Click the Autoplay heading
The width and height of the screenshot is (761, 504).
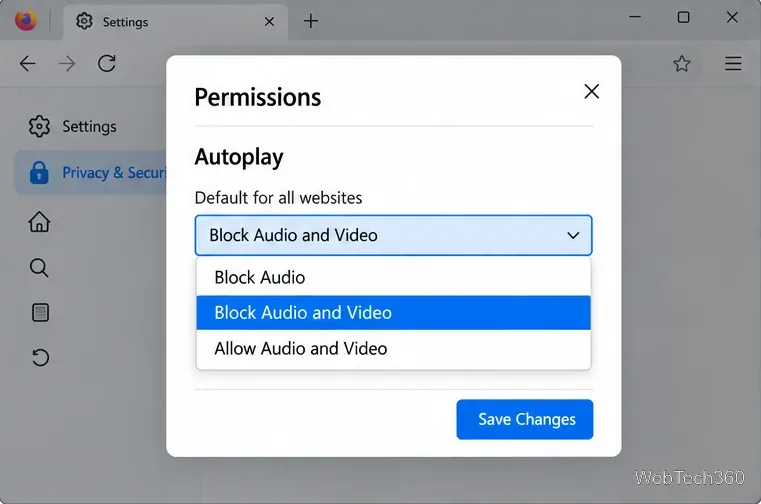tap(239, 157)
